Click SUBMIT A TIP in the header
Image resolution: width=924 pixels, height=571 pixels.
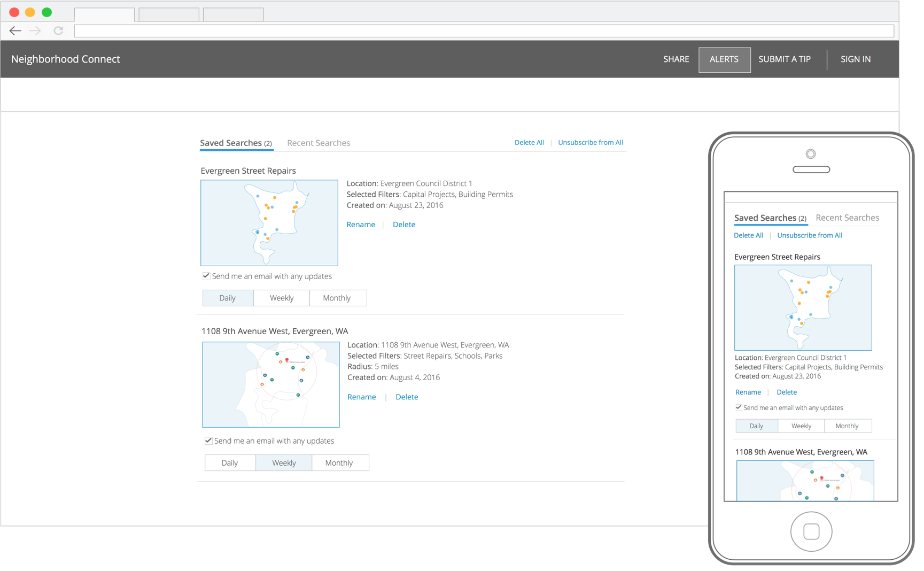pyautogui.click(x=785, y=59)
